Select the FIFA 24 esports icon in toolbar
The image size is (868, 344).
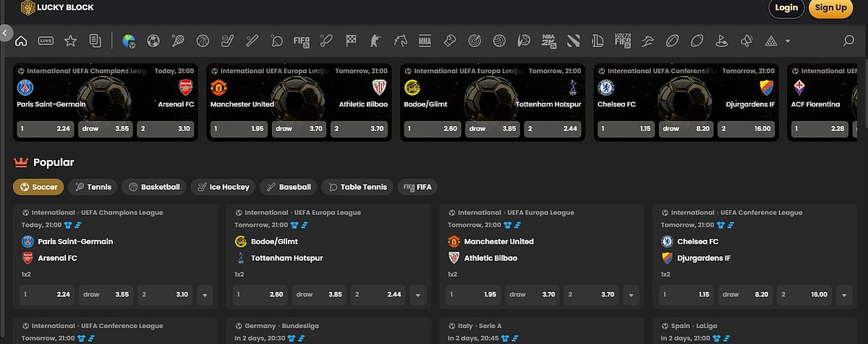[301, 41]
